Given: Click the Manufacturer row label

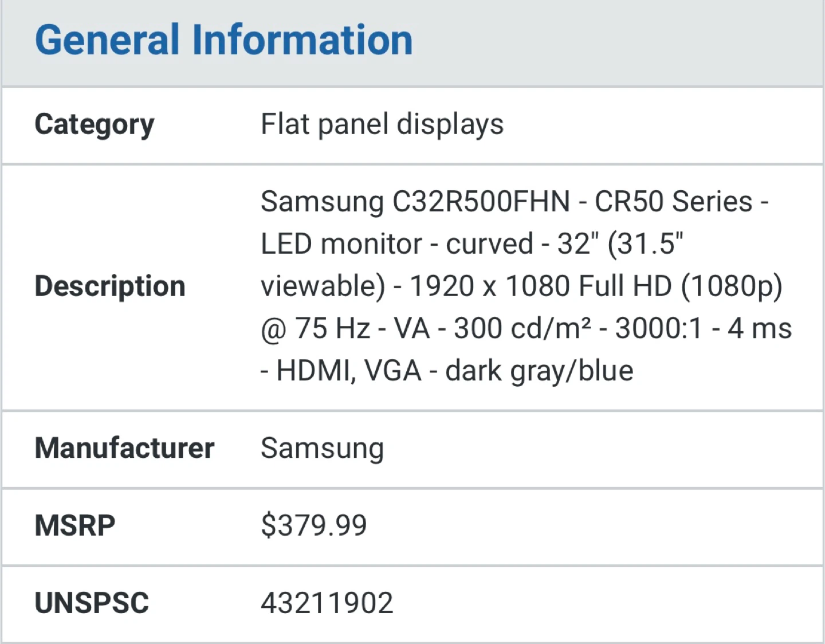Looking at the screenshot, I should pyautogui.click(x=124, y=448).
